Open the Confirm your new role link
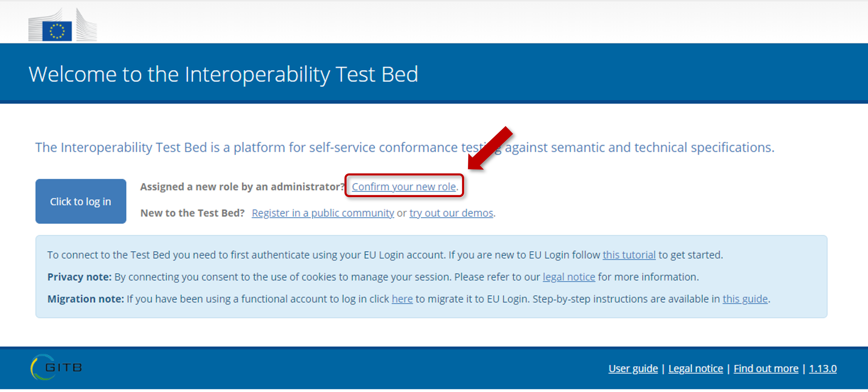Screen dimensions: 868x392 [404, 186]
